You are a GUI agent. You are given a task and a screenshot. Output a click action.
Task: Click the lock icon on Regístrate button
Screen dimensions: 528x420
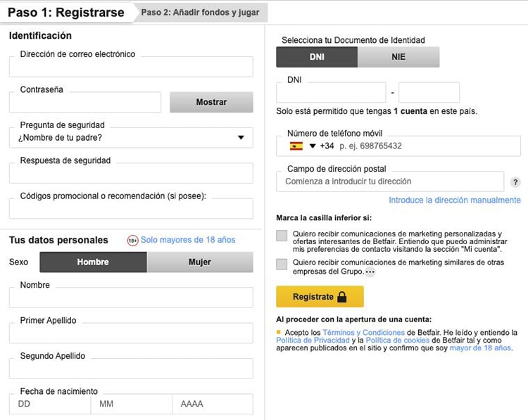[341, 297]
